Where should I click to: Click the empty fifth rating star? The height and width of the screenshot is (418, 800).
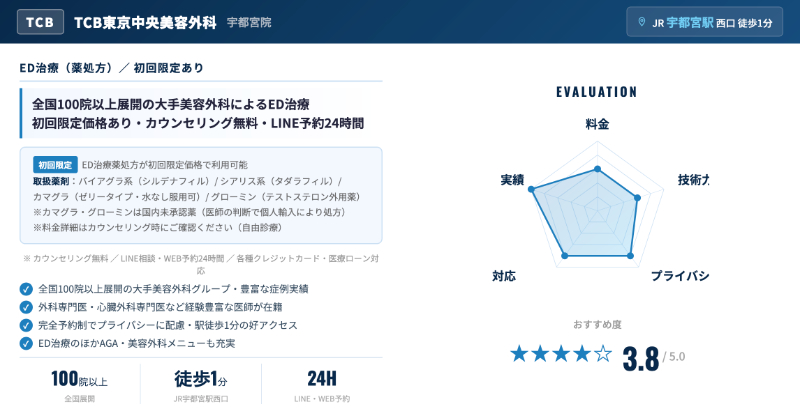coord(603,353)
